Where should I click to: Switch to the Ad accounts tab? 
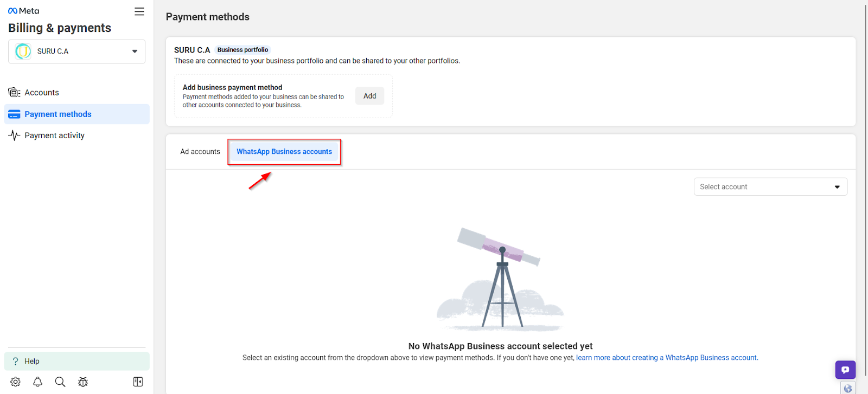tap(200, 152)
